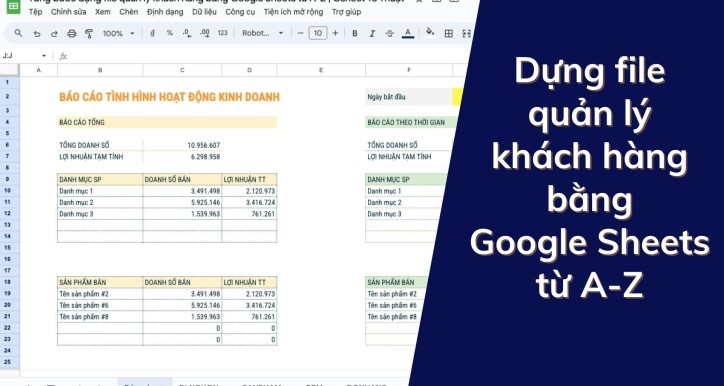This screenshot has width=724, height=386.
Task: Open the Dữ liệu menu
Action: tap(204, 12)
